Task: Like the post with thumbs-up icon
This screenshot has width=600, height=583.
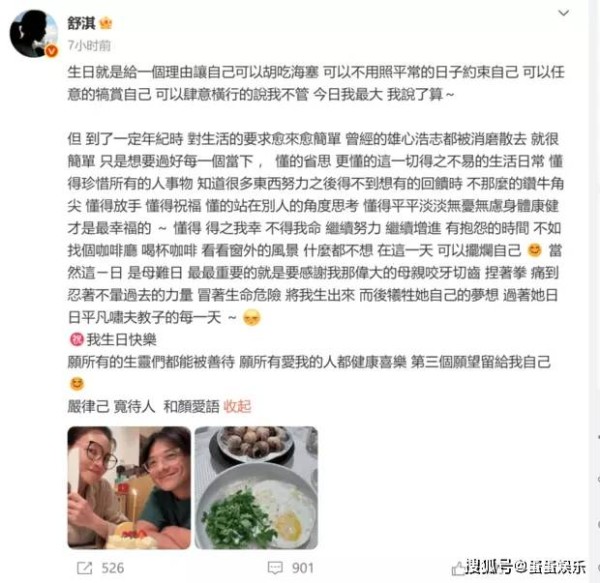Action: (458, 568)
